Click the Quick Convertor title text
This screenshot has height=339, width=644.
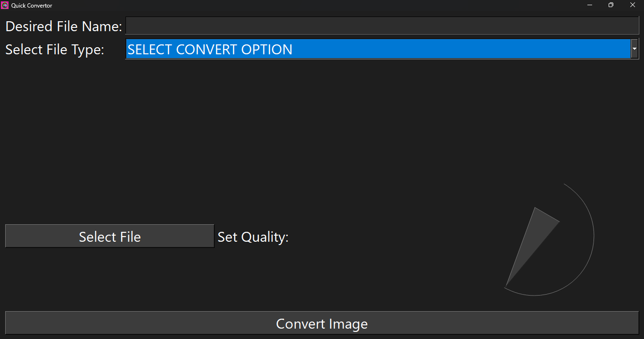coord(32,6)
